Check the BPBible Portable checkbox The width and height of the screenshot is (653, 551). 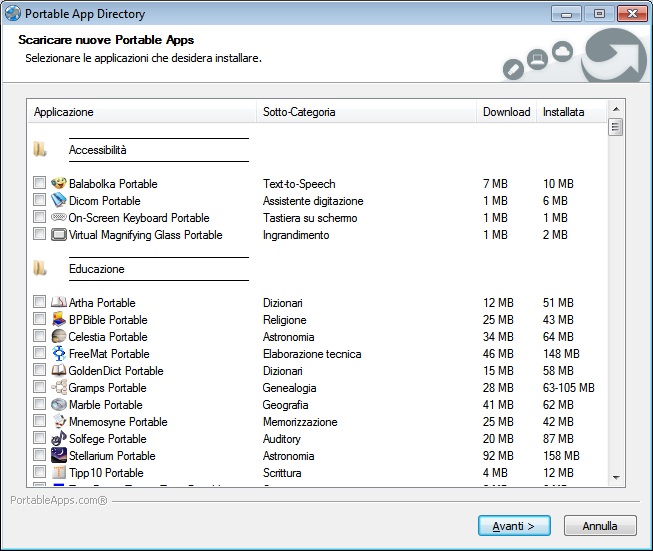point(40,319)
